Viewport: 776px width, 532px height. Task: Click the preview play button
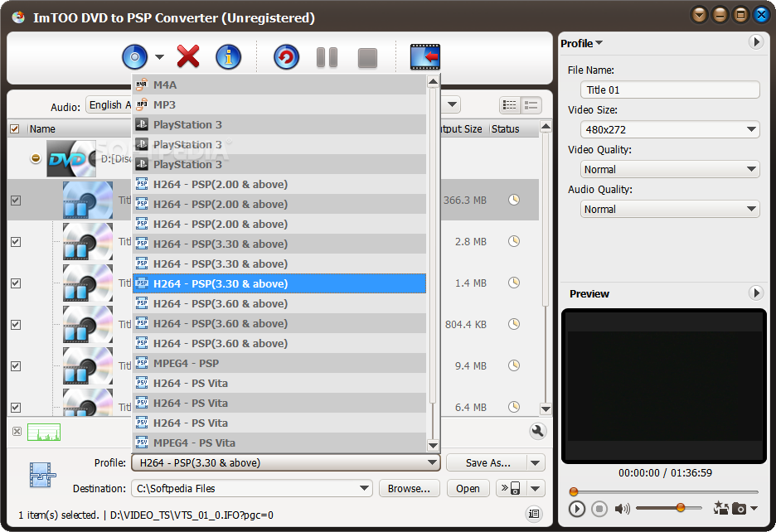576,509
